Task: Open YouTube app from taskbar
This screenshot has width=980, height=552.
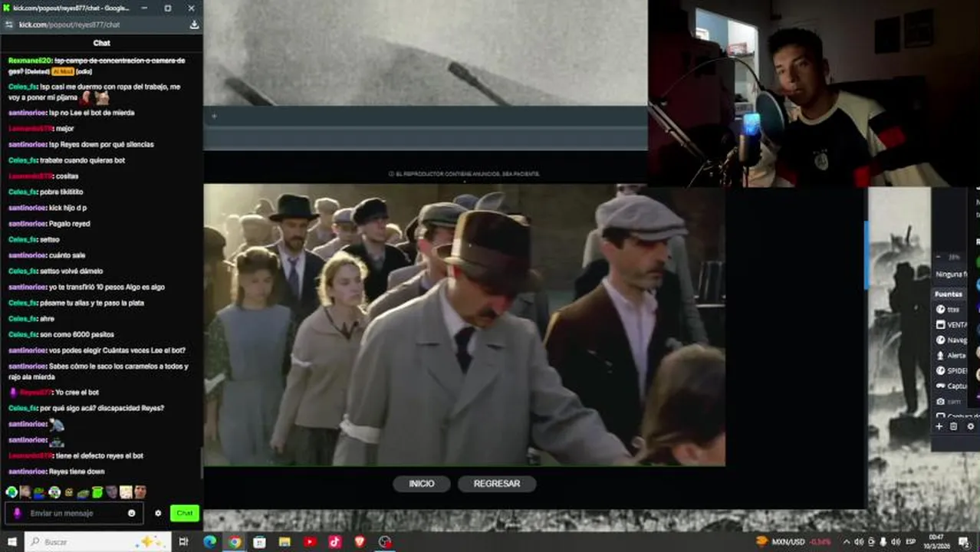Action: coord(310,542)
